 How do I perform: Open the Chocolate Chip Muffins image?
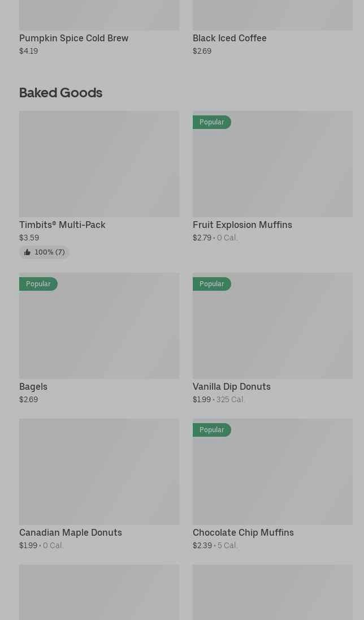(272, 477)
